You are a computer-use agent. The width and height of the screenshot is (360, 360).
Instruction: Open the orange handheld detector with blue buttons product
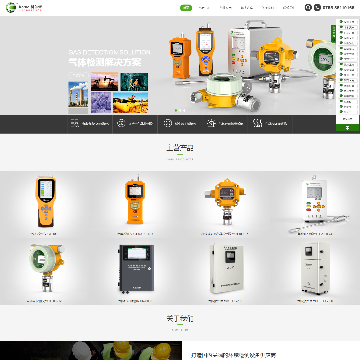[46, 202]
